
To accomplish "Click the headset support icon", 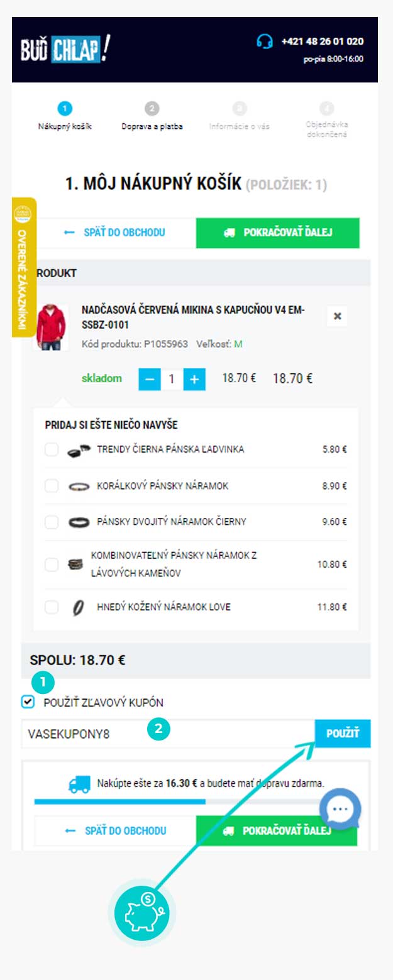I will click(x=265, y=41).
